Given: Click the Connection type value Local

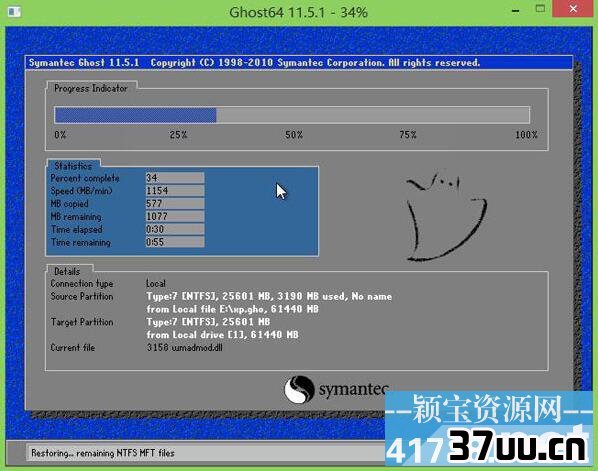Looking at the screenshot, I should pos(156,284).
